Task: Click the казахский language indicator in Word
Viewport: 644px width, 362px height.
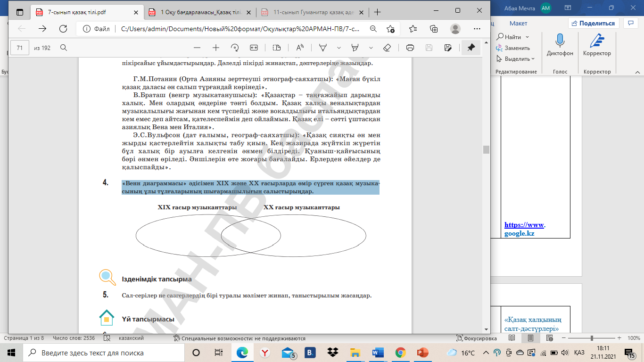Action: click(131, 338)
